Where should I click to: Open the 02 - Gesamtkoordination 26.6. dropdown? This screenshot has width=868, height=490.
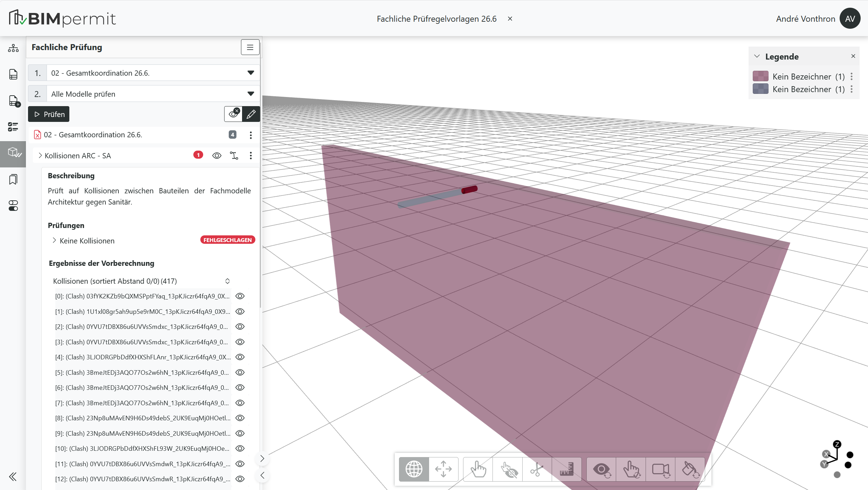point(144,73)
